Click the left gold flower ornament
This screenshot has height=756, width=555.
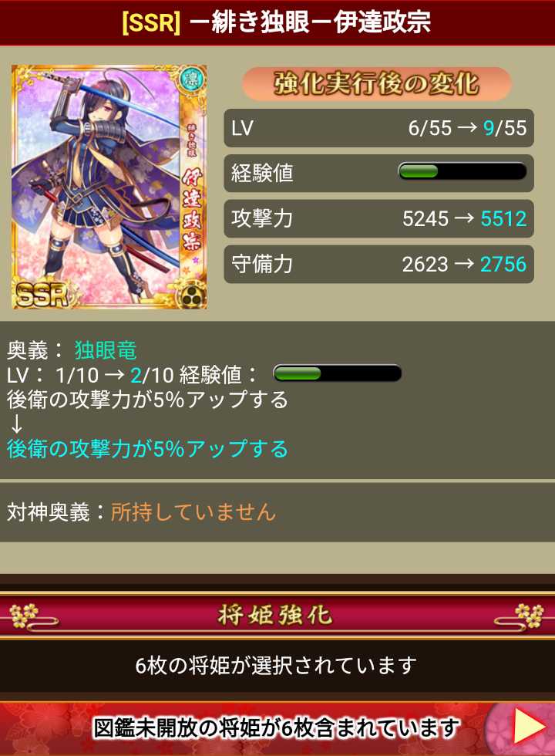click(x=24, y=616)
